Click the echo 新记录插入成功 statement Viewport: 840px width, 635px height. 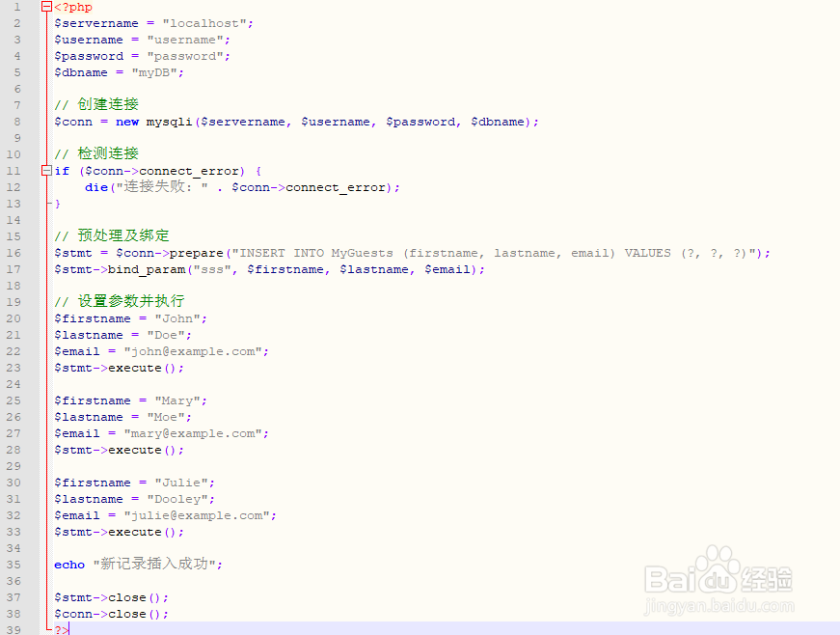[135, 564]
